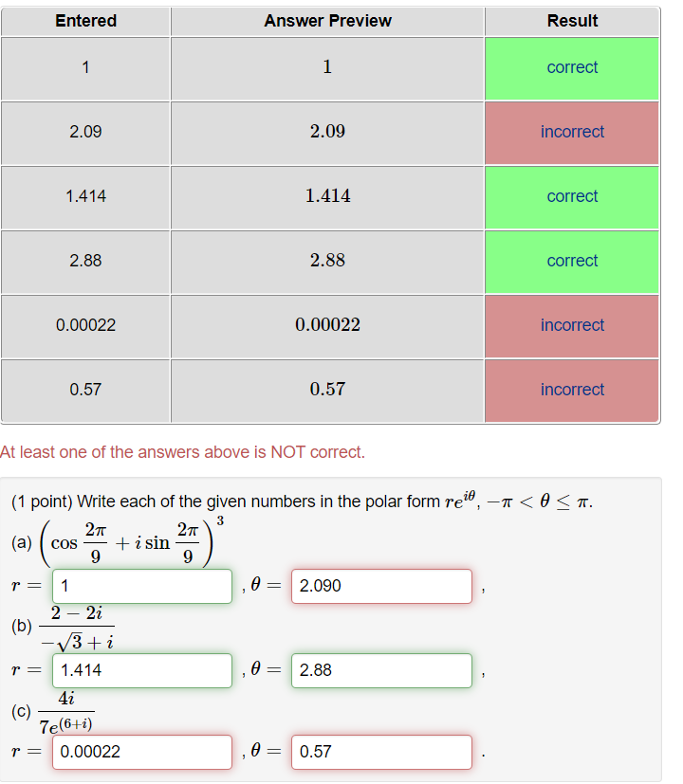Click the Result column header
Viewport: 683px width, 784px height.
[571, 21]
